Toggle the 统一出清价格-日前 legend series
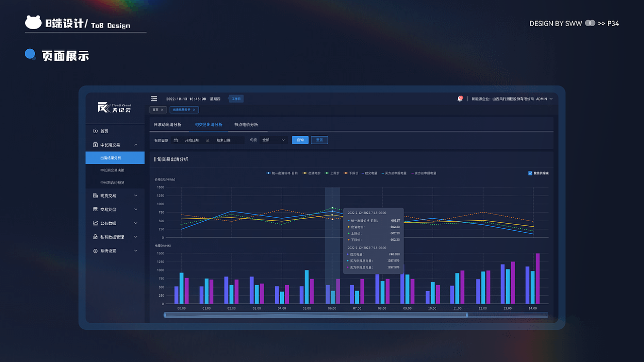The width and height of the screenshot is (644, 362). pyautogui.click(x=282, y=173)
